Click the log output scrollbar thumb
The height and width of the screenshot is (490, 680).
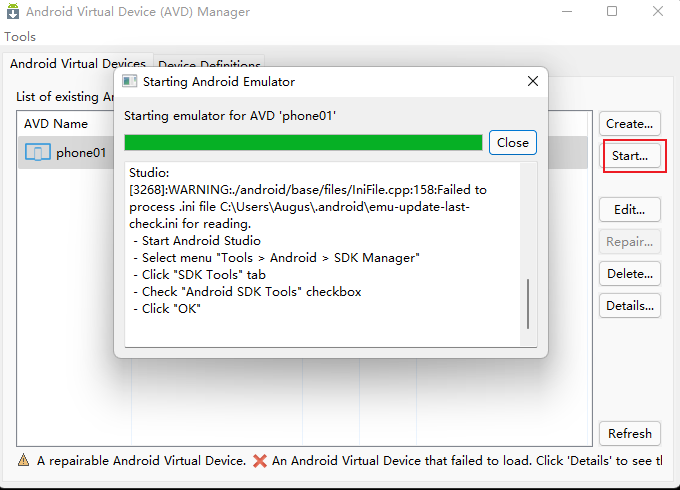[528, 304]
